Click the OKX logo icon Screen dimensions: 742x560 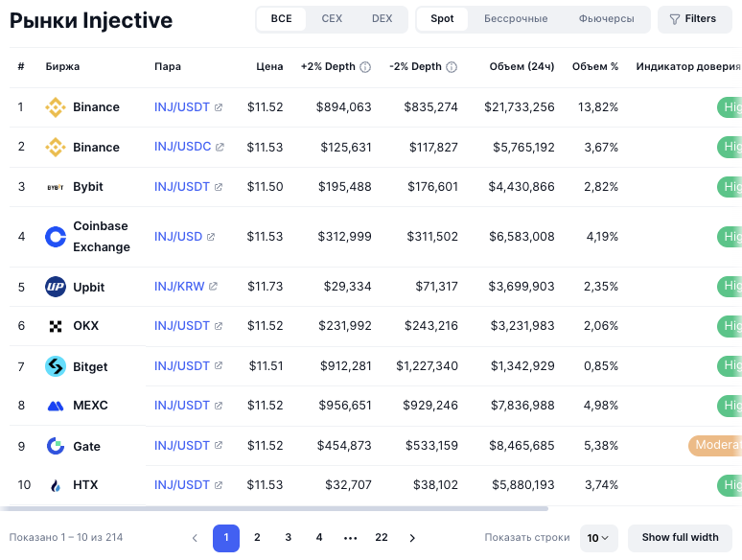[56, 326]
